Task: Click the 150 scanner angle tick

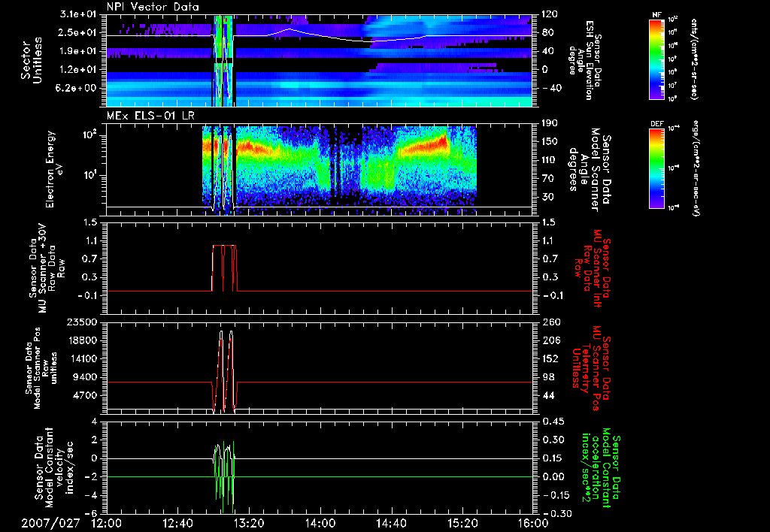Action: [550, 141]
